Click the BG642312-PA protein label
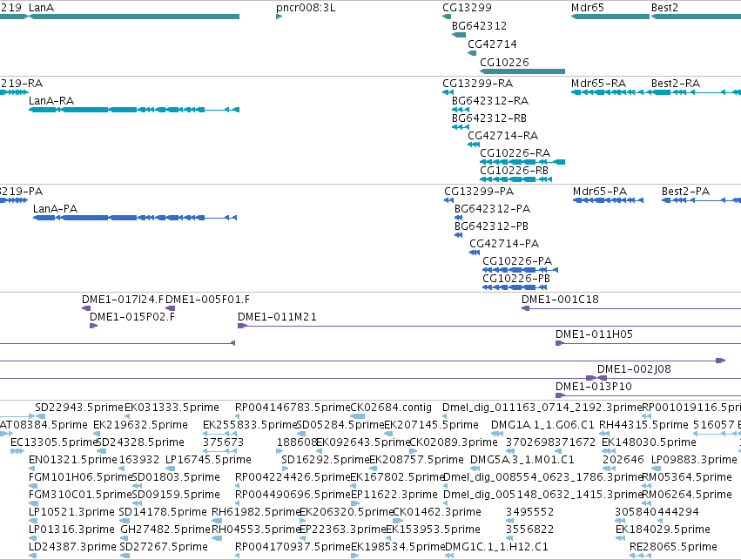This screenshot has width=741, height=560. 493,209
